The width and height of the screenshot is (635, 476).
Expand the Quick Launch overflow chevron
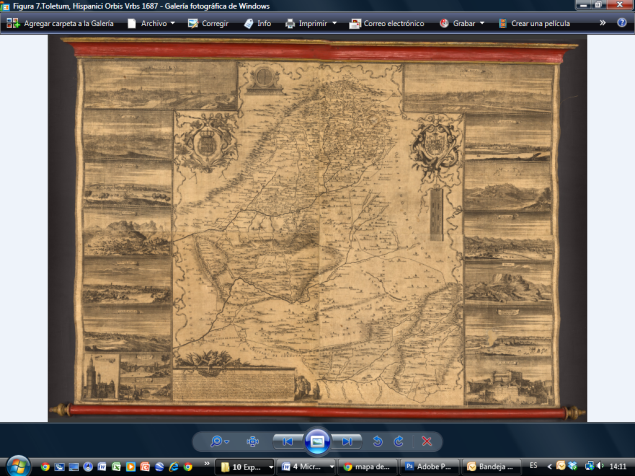click(x=207, y=463)
